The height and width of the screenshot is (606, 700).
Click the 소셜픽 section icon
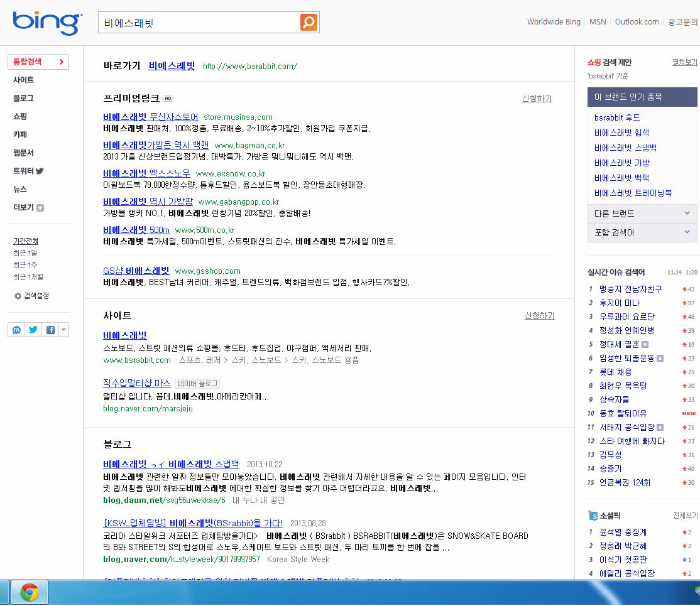tap(593, 516)
